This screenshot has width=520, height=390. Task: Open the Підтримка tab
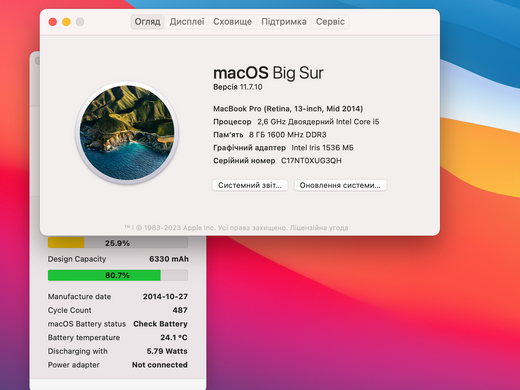tap(284, 22)
